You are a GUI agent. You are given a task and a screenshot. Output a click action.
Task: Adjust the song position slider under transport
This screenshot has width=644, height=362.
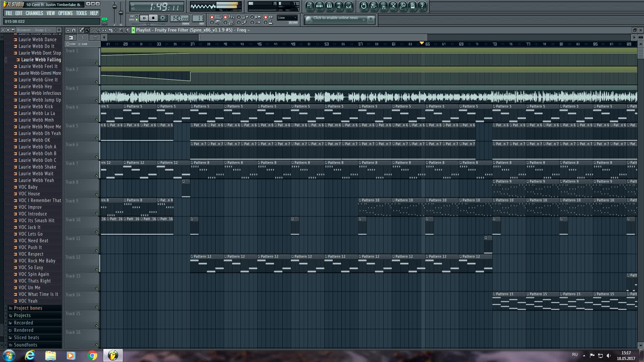tap(148, 24)
